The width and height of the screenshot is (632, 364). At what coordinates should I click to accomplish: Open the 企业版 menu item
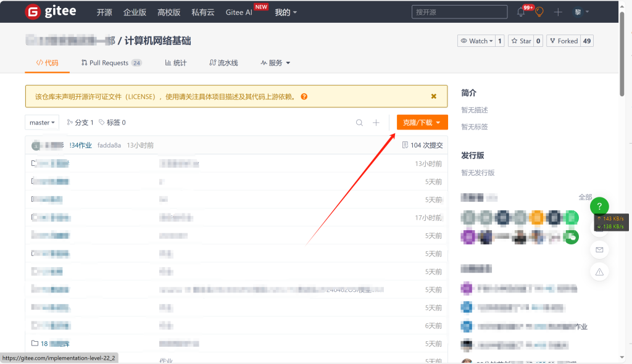pyautogui.click(x=135, y=12)
